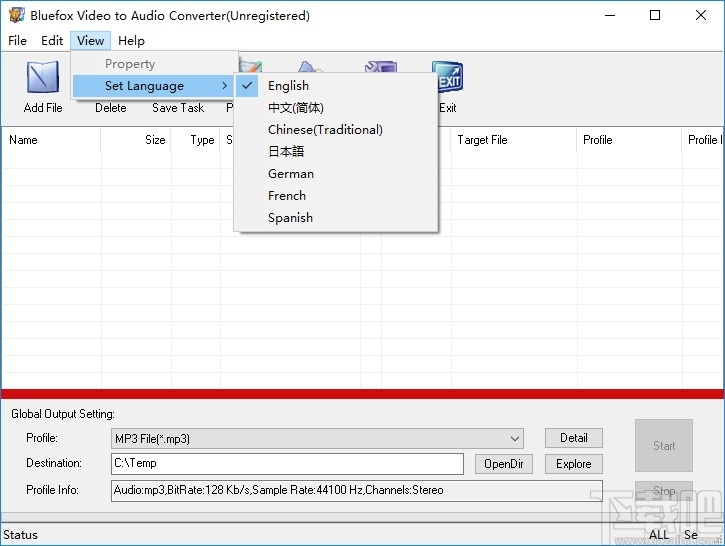
Task: Open the Profile dropdown MP3 File(*.mp3)
Action: coord(317,438)
